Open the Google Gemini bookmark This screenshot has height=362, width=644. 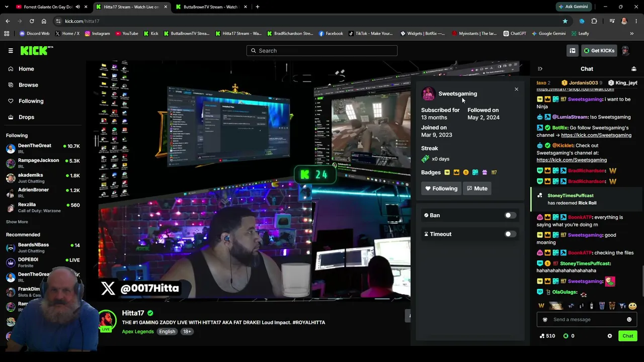click(548, 34)
